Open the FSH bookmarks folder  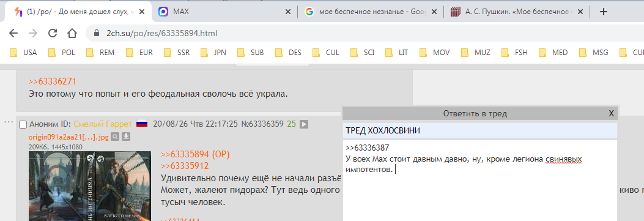click(x=514, y=53)
